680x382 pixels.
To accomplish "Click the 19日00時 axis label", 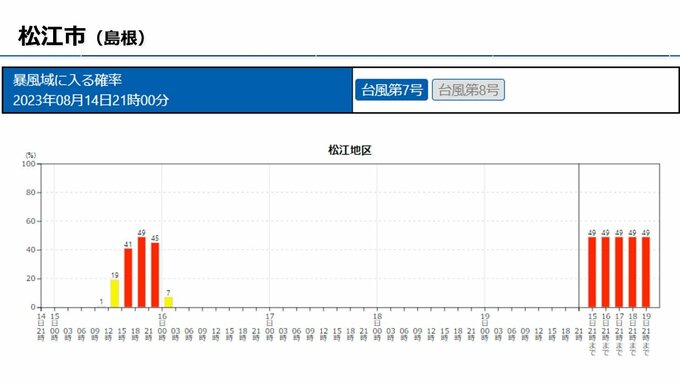I will coord(484,327).
